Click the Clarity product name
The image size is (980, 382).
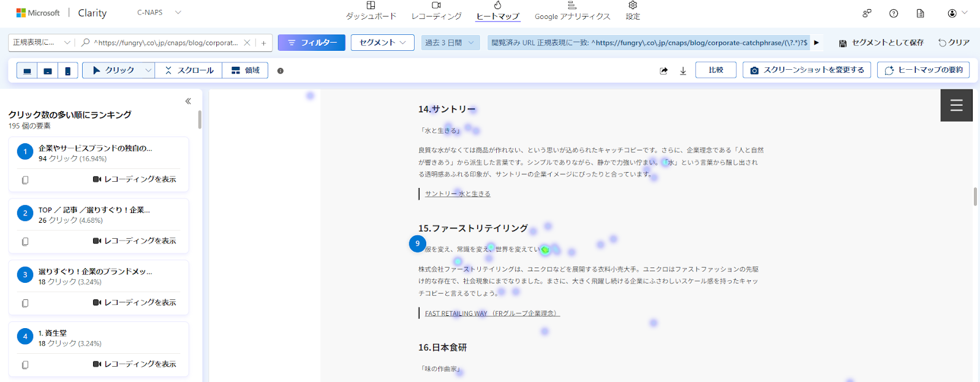pos(92,13)
